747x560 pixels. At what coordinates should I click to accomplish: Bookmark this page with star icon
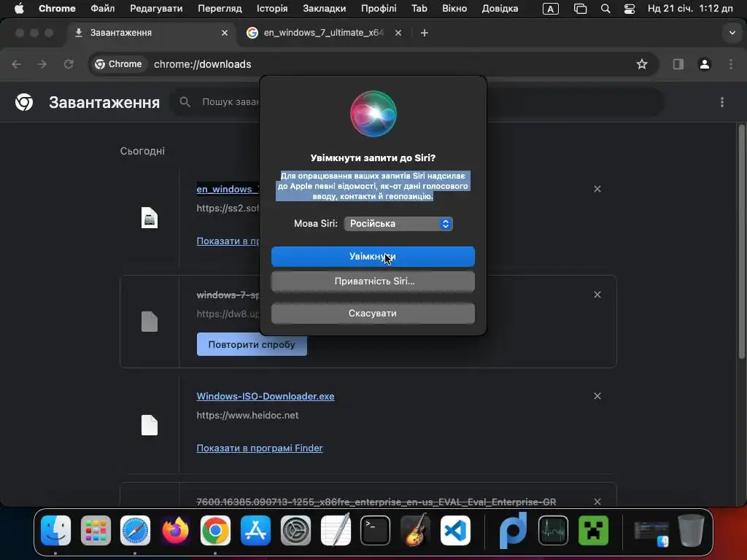642,64
